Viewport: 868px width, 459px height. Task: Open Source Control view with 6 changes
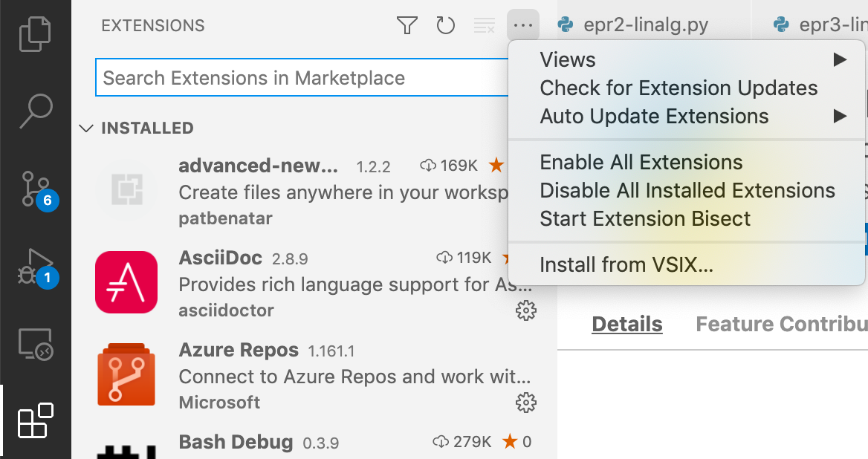pos(35,189)
